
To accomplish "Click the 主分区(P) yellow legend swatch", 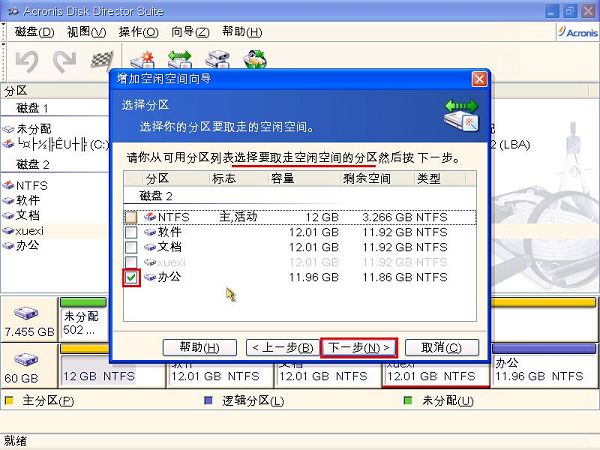I will [9, 401].
